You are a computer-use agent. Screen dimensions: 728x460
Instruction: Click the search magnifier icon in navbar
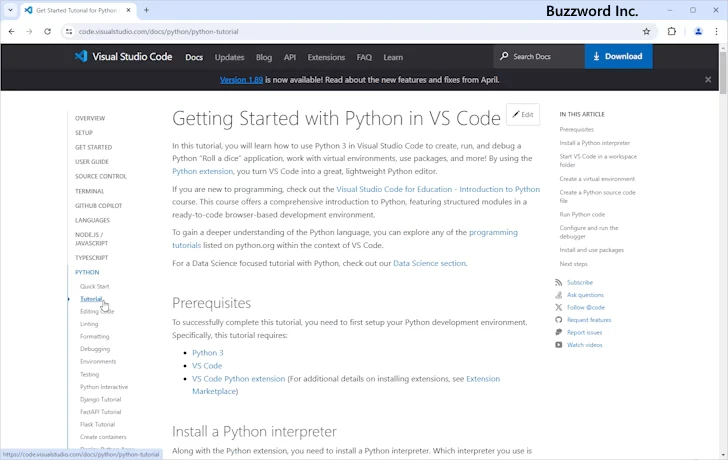(504, 57)
